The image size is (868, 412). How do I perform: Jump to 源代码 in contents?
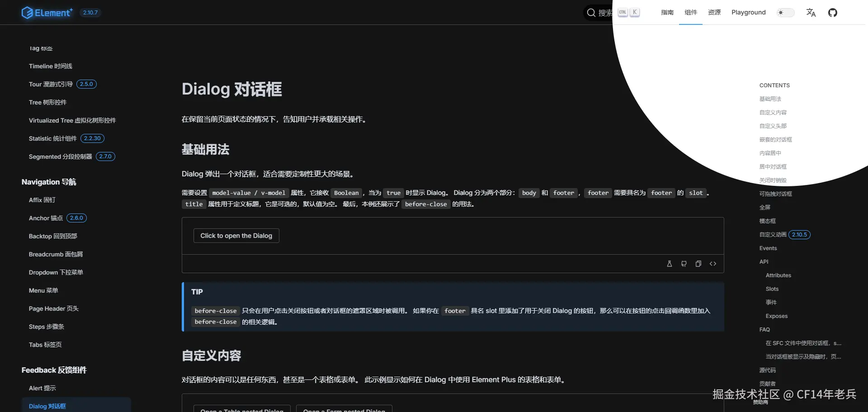[x=768, y=370]
